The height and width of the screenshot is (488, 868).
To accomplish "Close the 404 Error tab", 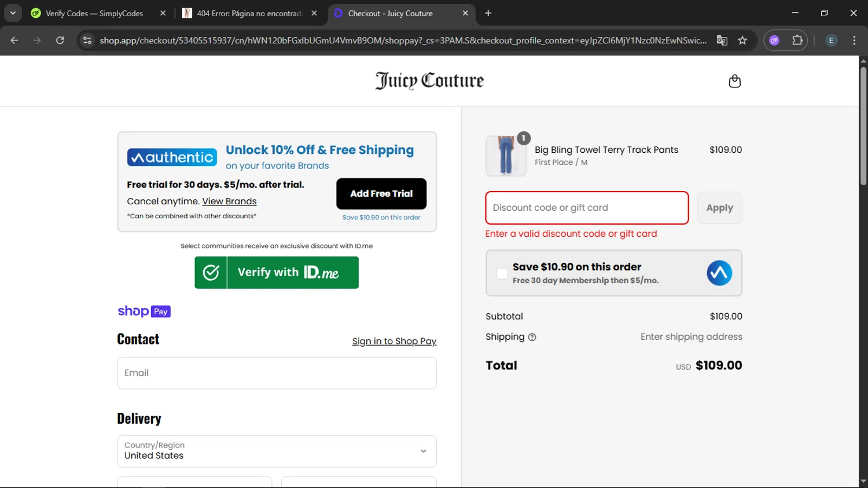I will (314, 13).
